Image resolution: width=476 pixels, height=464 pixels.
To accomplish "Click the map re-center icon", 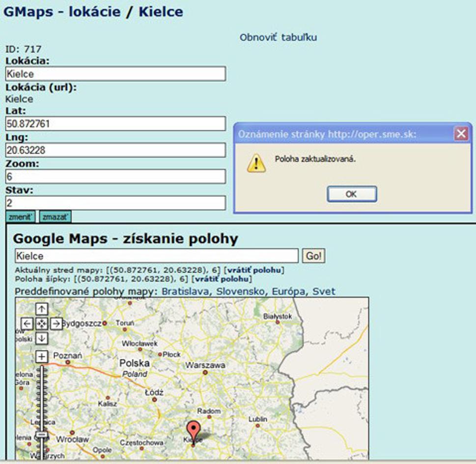I will tap(42, 324).
